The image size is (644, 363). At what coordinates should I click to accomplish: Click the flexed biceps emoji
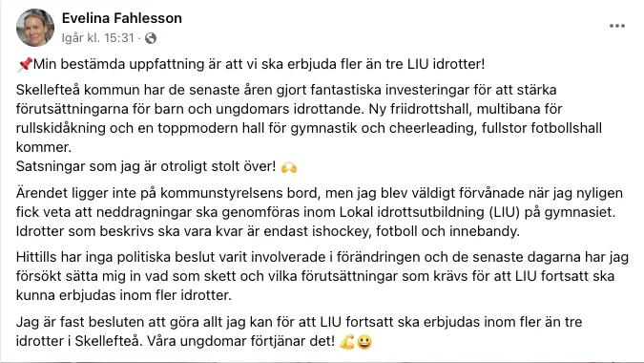pyautogui.click(x=346, y=342)
